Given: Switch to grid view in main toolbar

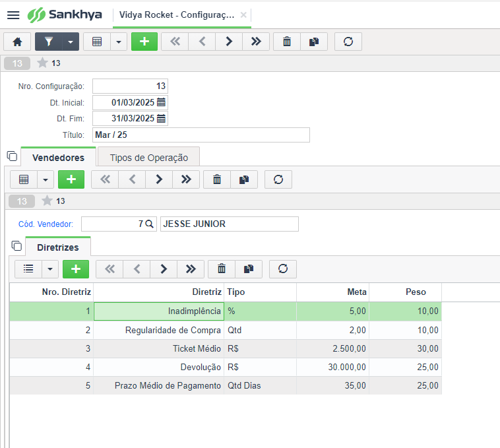Looking at the screenshot, I should click(97, 42).
